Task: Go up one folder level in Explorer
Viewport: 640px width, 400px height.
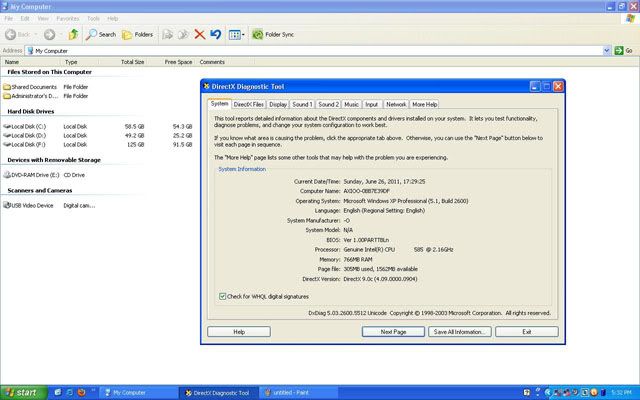Action: [73, 34]
